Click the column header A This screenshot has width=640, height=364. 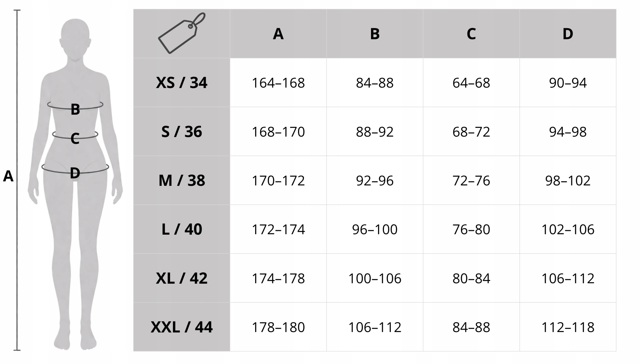point(278,34)
